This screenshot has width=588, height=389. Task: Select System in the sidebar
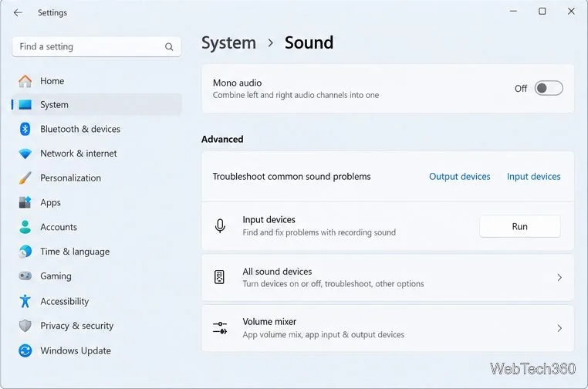96,105
